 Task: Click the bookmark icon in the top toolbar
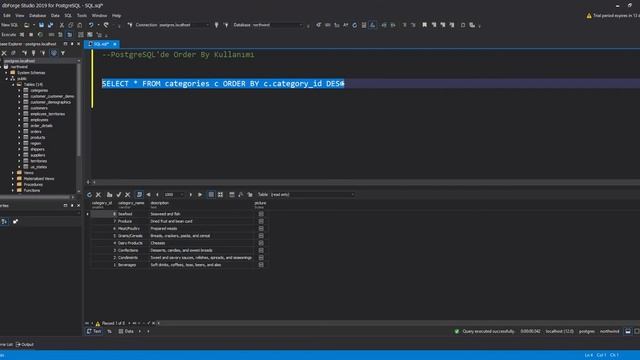[424, 25]
